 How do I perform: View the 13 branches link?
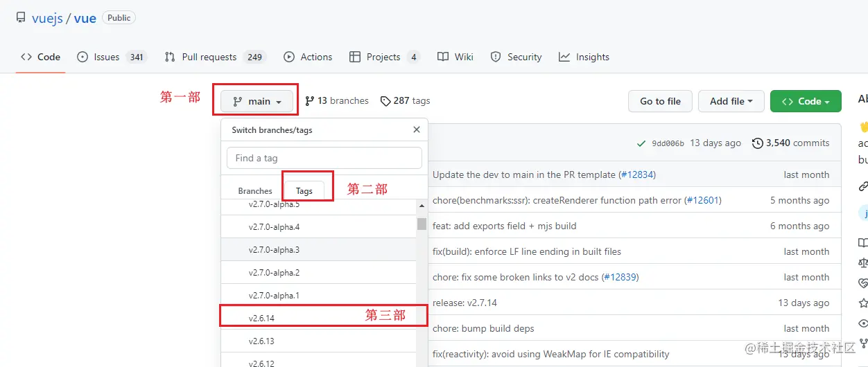pyautogui.click(x=337, y=100)
